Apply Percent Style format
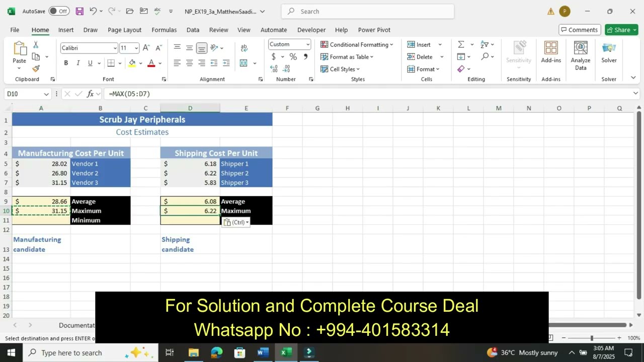The image size is (644, 362). click(293, 57)
